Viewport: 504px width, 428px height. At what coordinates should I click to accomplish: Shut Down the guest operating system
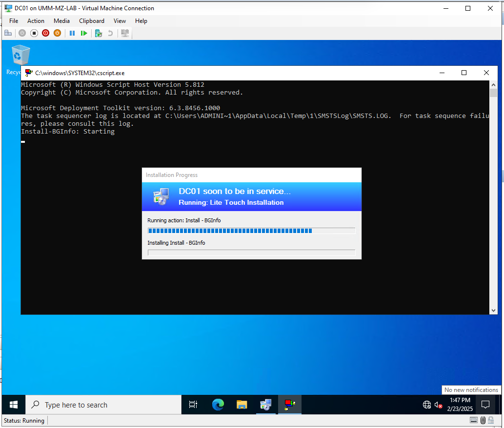[45, 33]
